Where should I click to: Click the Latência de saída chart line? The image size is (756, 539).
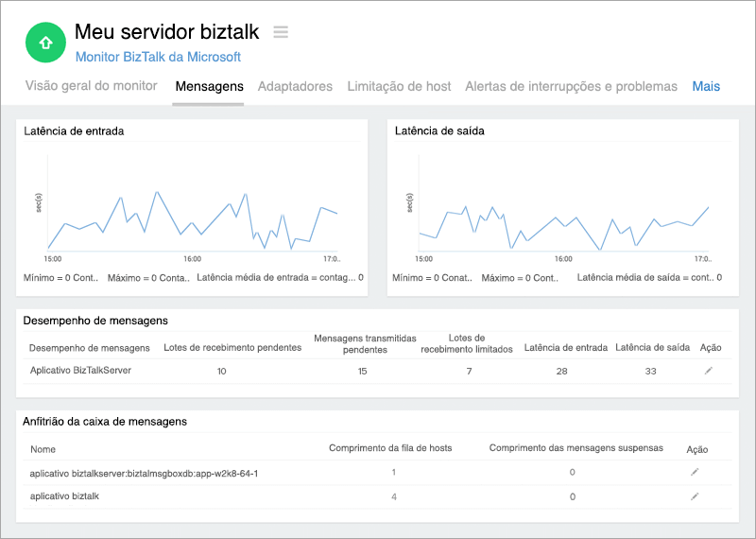pyautogui.click(x=564, y=228)
